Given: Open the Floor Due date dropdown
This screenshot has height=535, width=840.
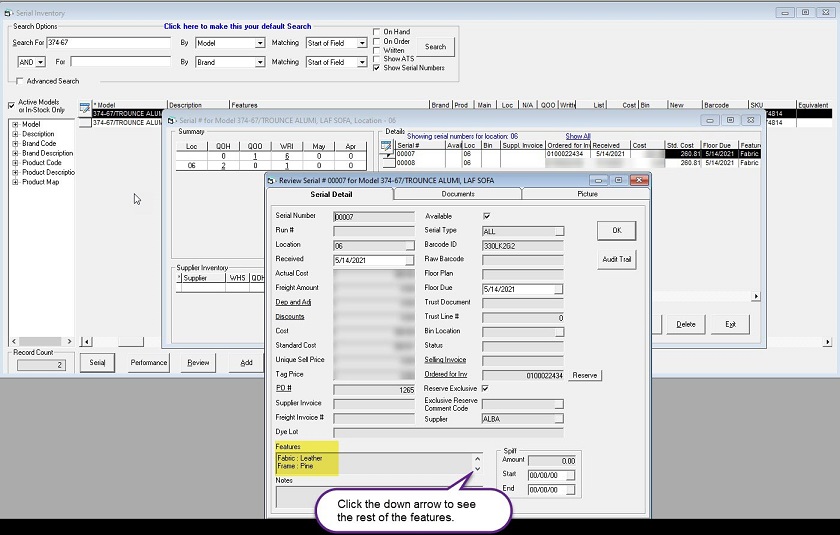Looking at the screenshot, I should (x=559, y=289).
